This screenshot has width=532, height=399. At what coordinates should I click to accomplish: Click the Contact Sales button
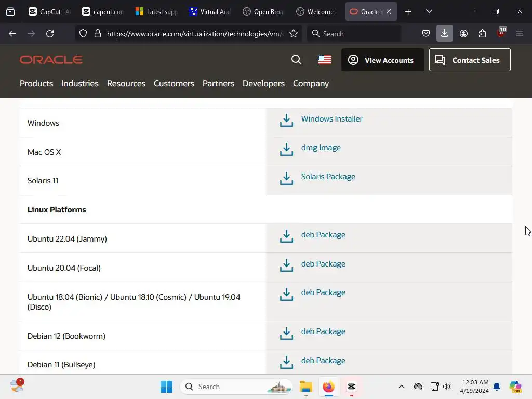tap(470, 60)
